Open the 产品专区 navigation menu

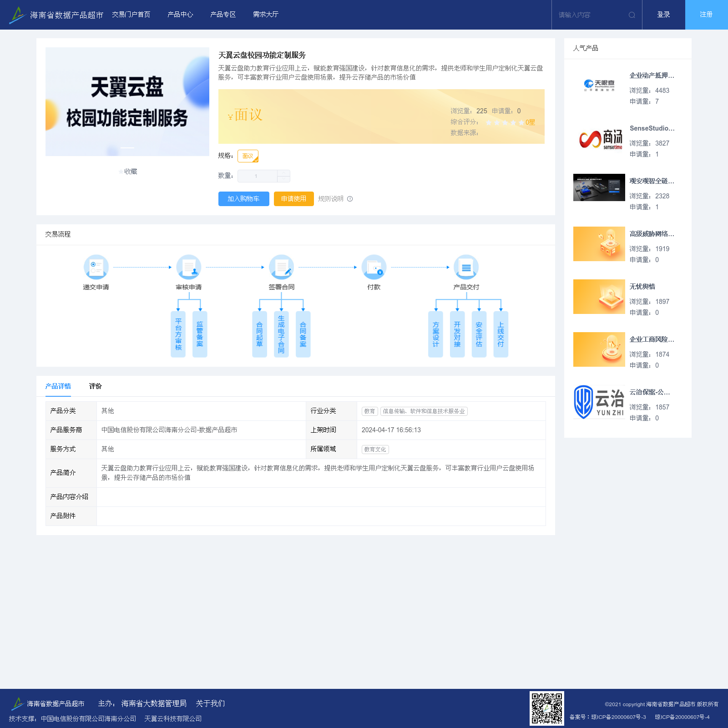coord(223,15)
